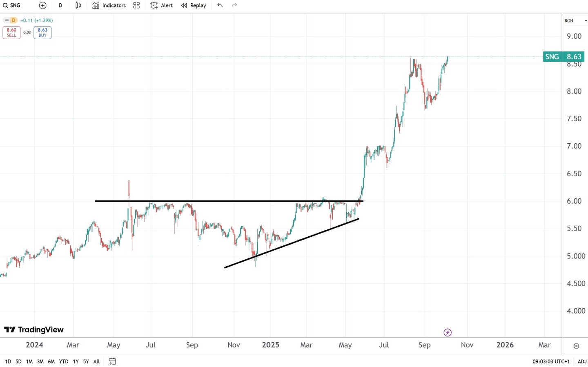The width and height of the screenshot is (588, 367).
Task: Switch to the All time range
Action: [x=96, y=361]
